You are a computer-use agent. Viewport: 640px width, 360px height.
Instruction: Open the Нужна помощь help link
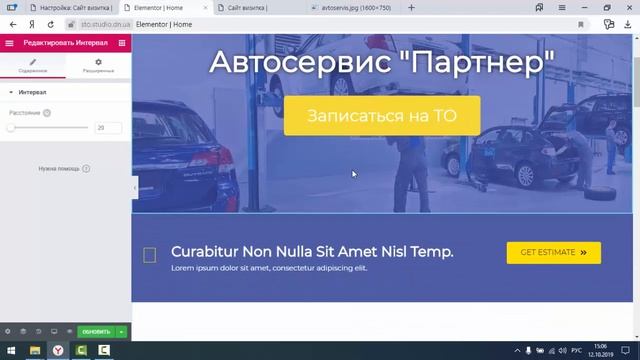[x=59, y=169]
